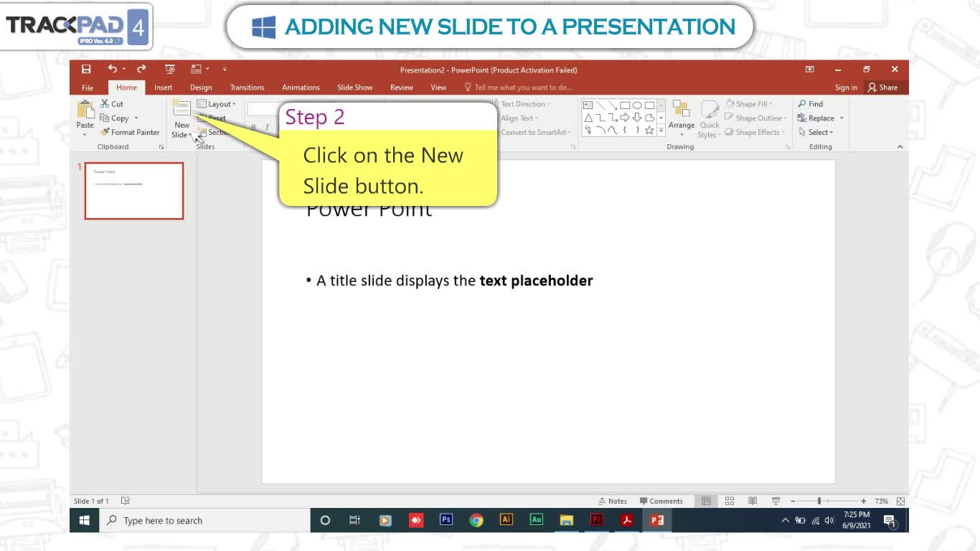Screen dimensions: 980x551
Task: Open Photoshop from the taskbar
Action: tap(446, 520)
